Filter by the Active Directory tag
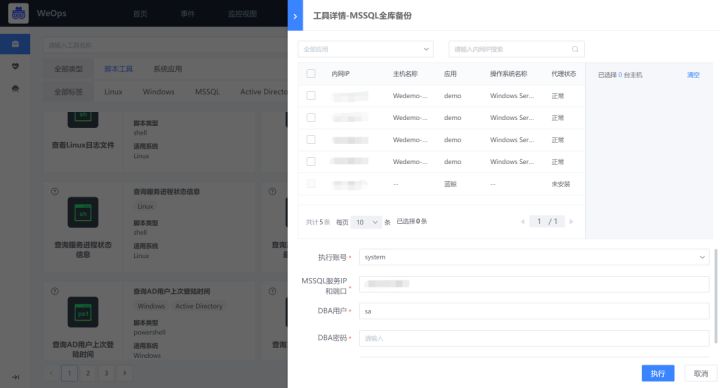Image resolution: width=720 pixels, height=388 pixels. pos(264,92)
